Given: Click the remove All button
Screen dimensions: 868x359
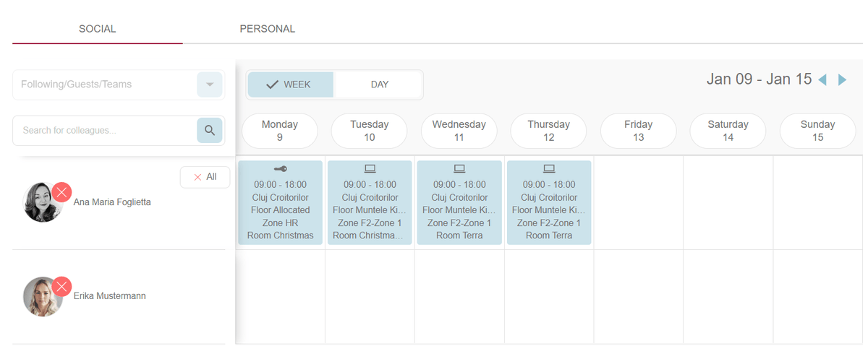Looking at the screenshot, I should pos(205,177).
